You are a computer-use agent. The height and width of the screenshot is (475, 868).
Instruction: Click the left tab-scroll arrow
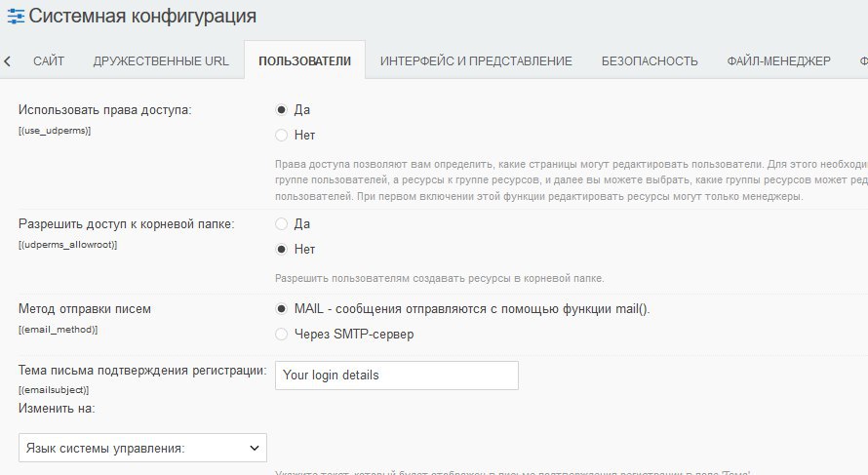click(x=7, y=61)
